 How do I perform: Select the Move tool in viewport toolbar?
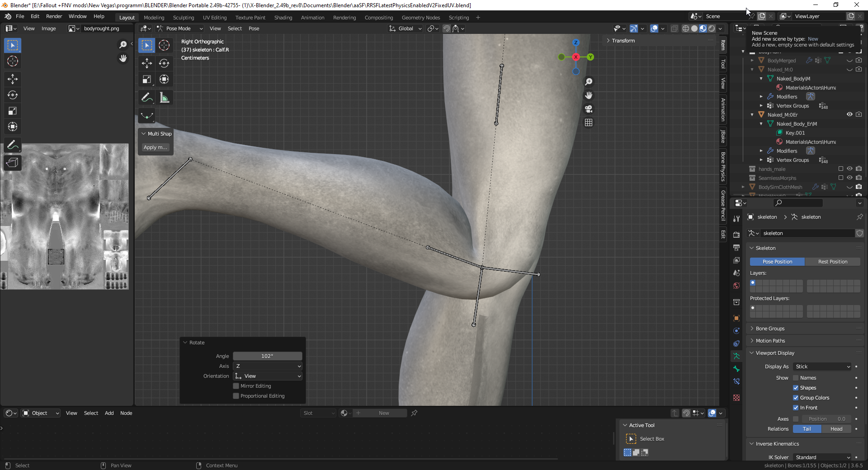pyautogui.click(x=147, y=63)
